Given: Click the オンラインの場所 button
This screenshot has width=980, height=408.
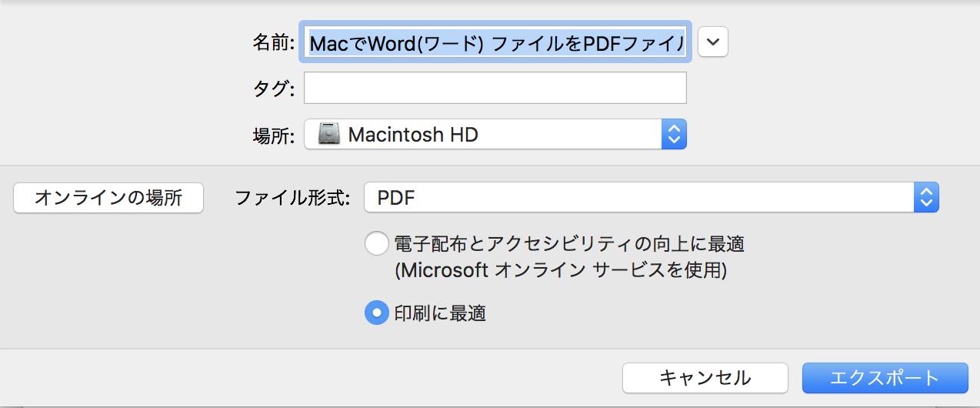Looking at the screenshot, I should pyautogui.click(x=108, y=198).
